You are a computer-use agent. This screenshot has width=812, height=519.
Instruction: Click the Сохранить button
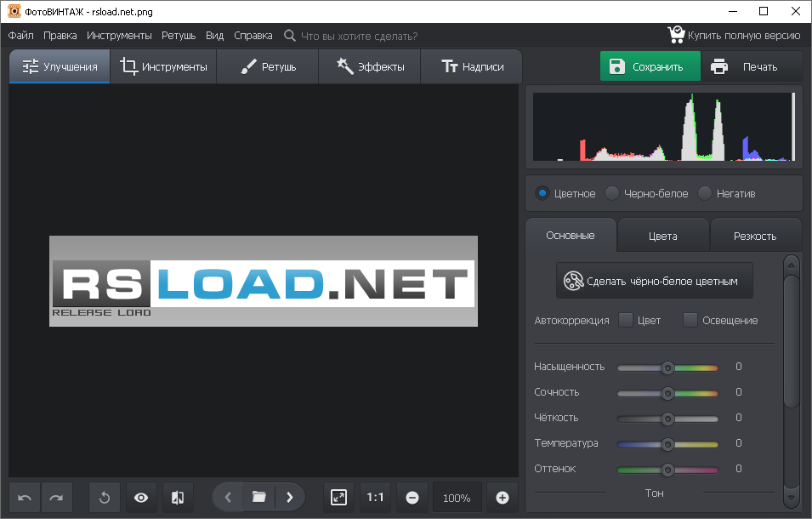[650, 67]
